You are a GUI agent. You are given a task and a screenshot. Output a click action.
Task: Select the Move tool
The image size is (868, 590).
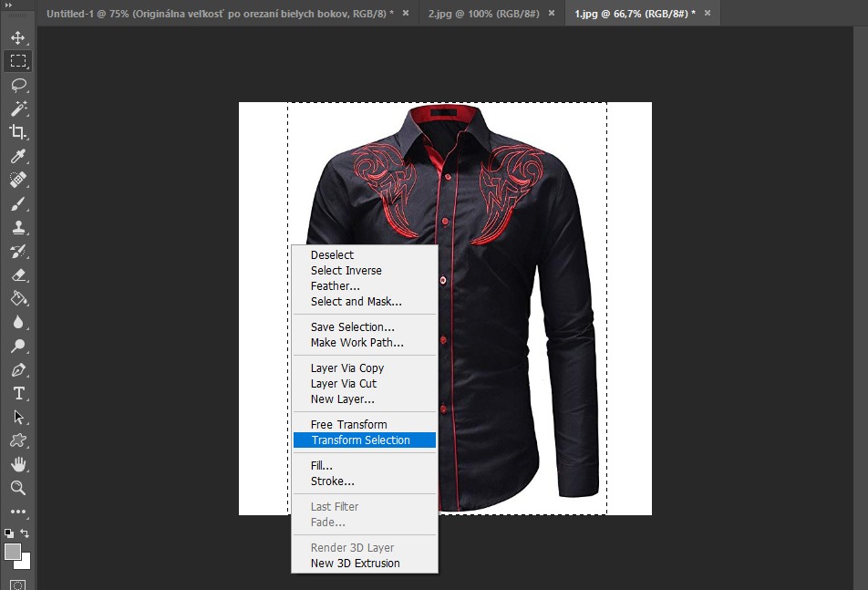pyautogui.click(x=17, y=38)
